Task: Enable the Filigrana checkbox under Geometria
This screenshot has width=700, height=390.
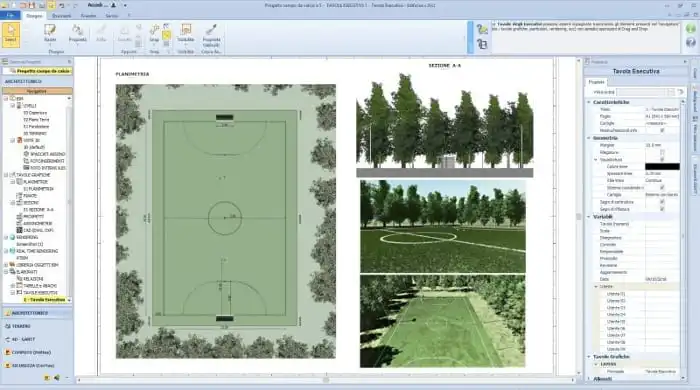Action: click(662, 152)
